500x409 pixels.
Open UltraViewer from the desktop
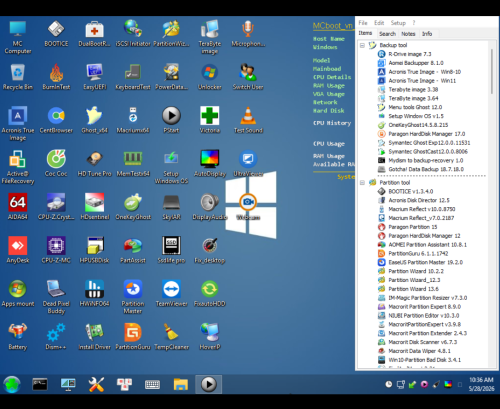point(248,163)
